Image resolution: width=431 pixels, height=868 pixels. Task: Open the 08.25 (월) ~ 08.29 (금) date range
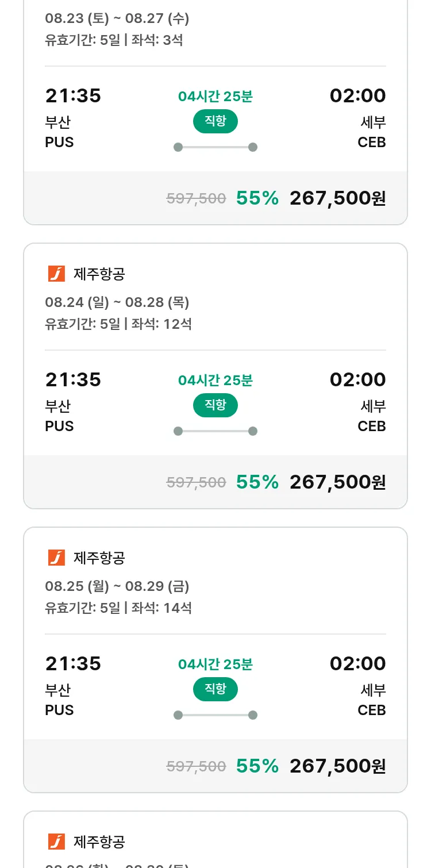tap(117, 586)
